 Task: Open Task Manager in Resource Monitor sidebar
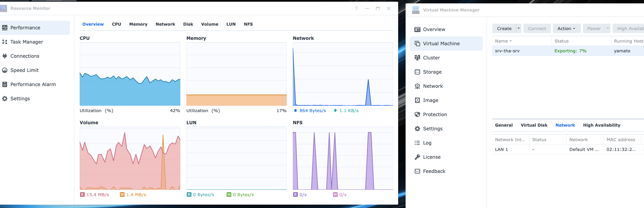[x=27, y=42]
